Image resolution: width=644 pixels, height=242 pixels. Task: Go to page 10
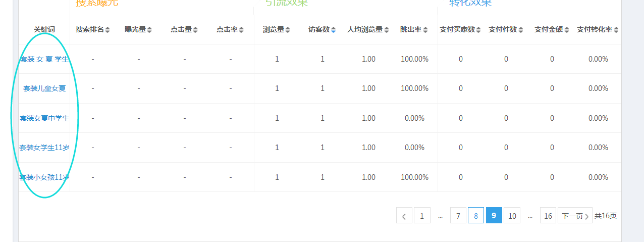coord(512,216)
